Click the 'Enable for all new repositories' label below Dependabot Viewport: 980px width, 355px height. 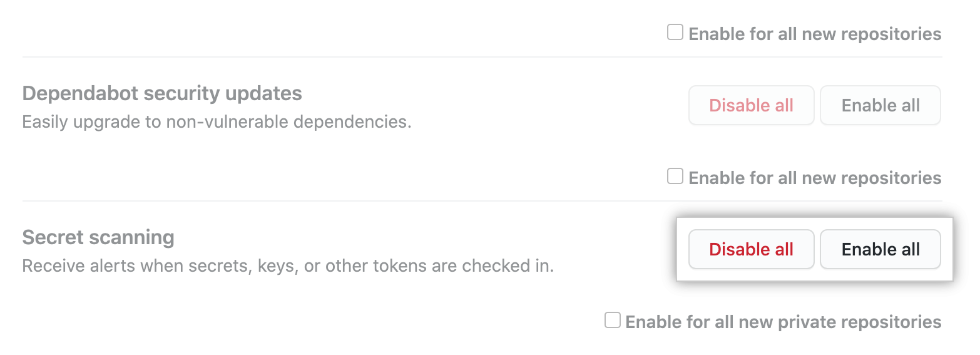click(x=815, y=178)
